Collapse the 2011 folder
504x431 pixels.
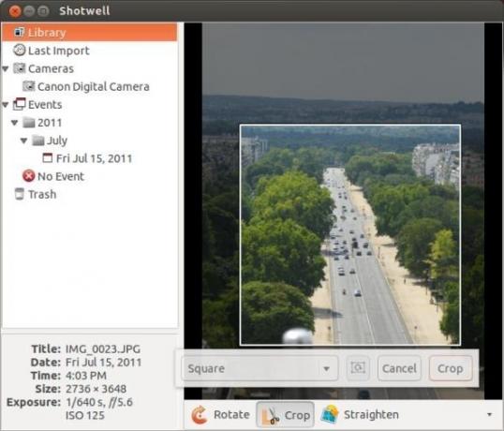coord(14,123)
